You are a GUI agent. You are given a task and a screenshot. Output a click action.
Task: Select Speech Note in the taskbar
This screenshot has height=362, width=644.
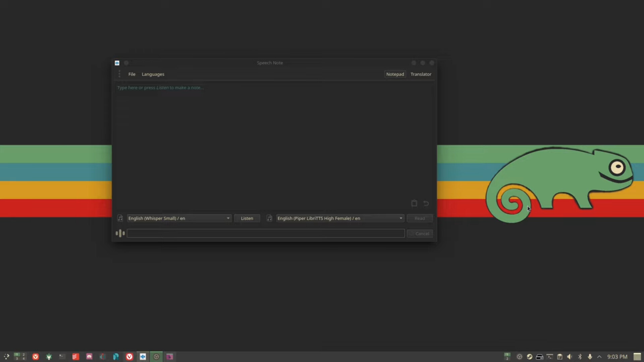[143, 357]
